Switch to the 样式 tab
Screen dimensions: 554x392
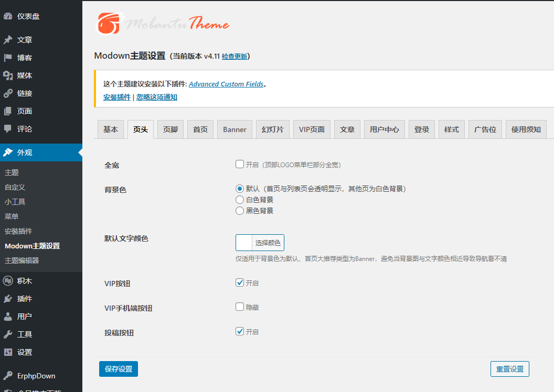452,129
